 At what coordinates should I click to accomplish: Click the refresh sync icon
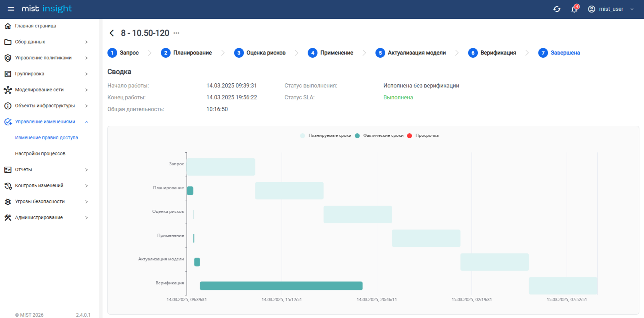(x=557, y=9)
